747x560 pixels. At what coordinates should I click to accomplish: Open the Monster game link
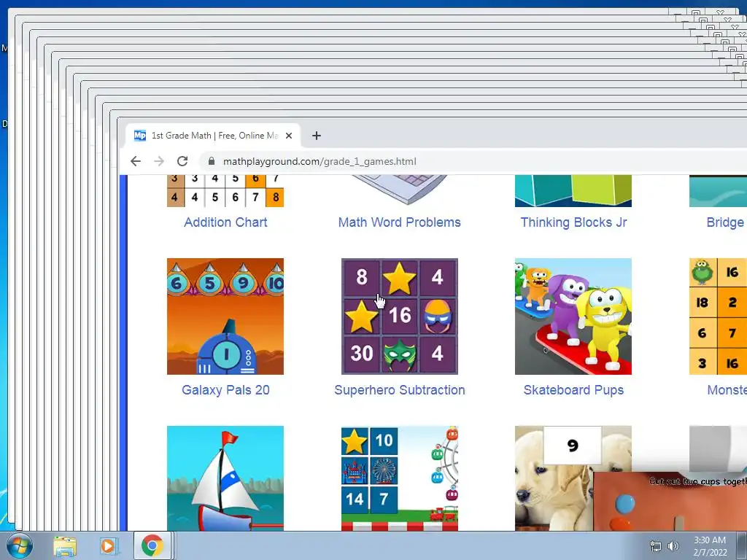point(727,390)
